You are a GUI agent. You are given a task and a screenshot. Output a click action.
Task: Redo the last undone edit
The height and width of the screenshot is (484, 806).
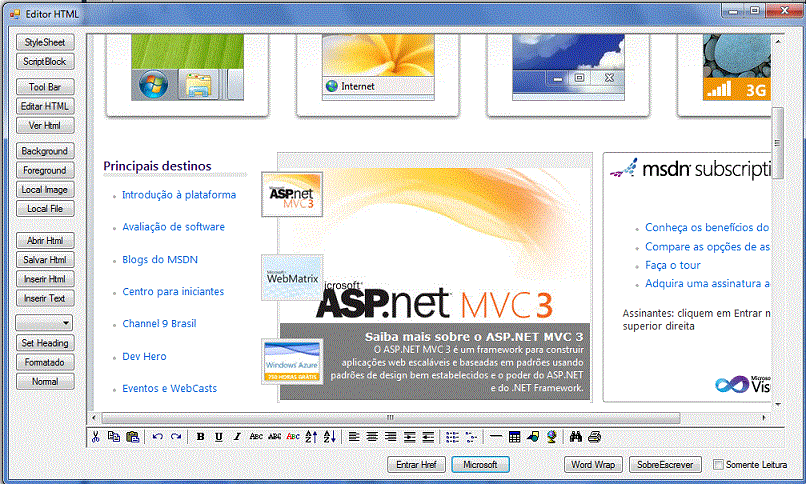pyautogui.click(x=176, y=437)
